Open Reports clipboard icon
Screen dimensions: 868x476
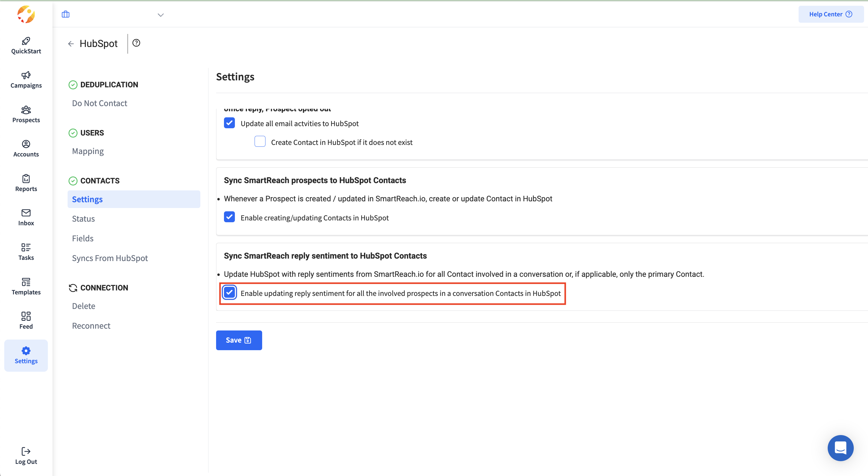(26, 179)
